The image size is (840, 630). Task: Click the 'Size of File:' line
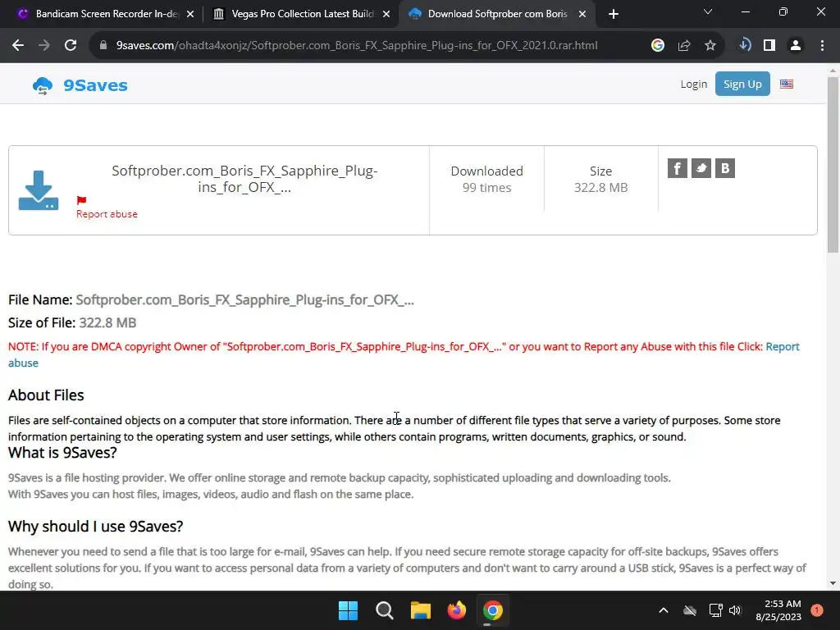pyautogui.click(x=72, y=322)
